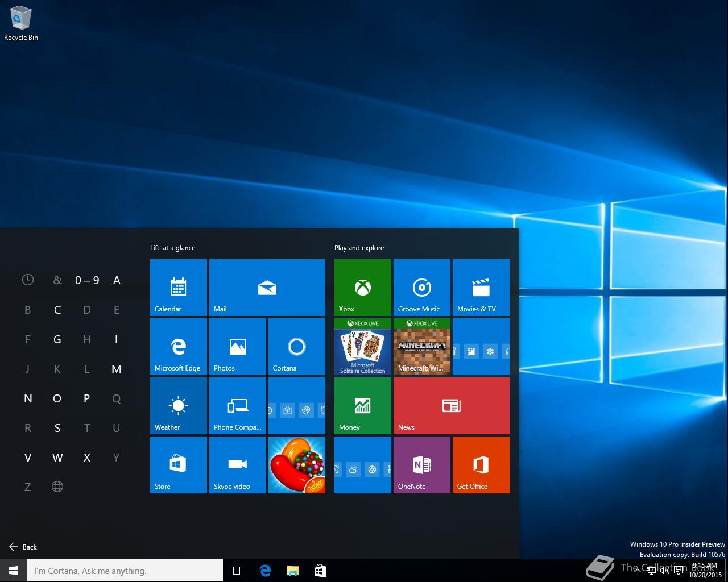Launch the Minecraft tile
This screenshot has height=582, width=728.
click(x=422, y=347)
